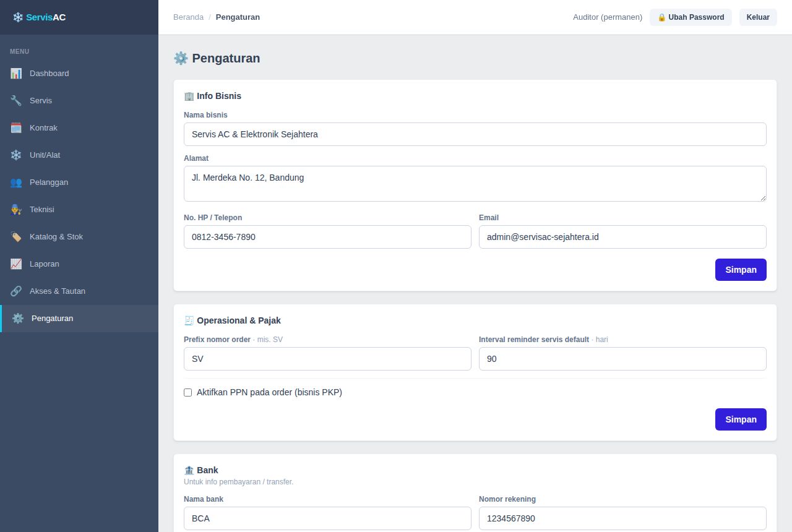Enable the Aktifkan PPN pada order checkbox
The height and width of the screenshot is (532, 792).
click(188, 392)
